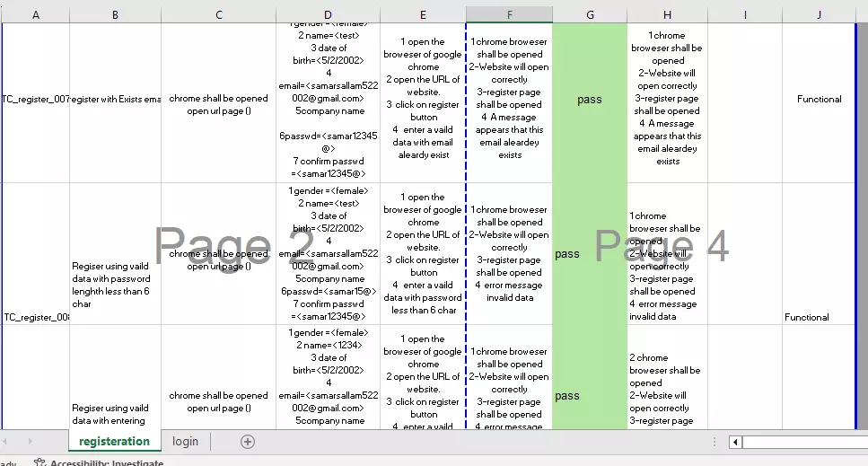Screen dimensions: 868x466
Task: Select test data cell with passwd samar15@
Action: [x=328, y=253]
